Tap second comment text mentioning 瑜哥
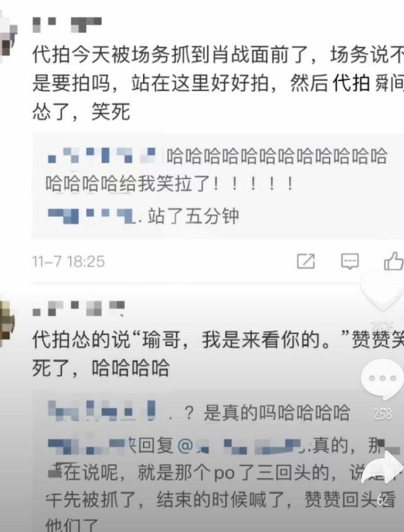The width and height of the screenshot is (404, 532). [218, 353]
